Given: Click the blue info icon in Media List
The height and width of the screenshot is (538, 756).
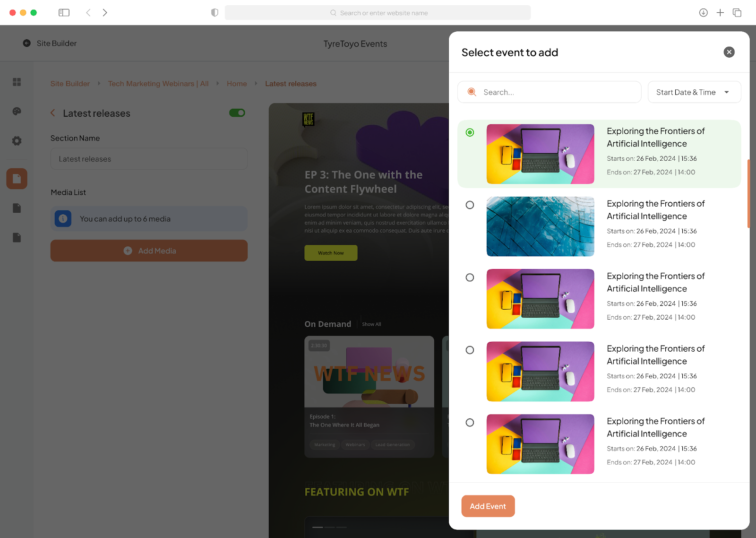Looking at the screenshot, I should (63, 219).
